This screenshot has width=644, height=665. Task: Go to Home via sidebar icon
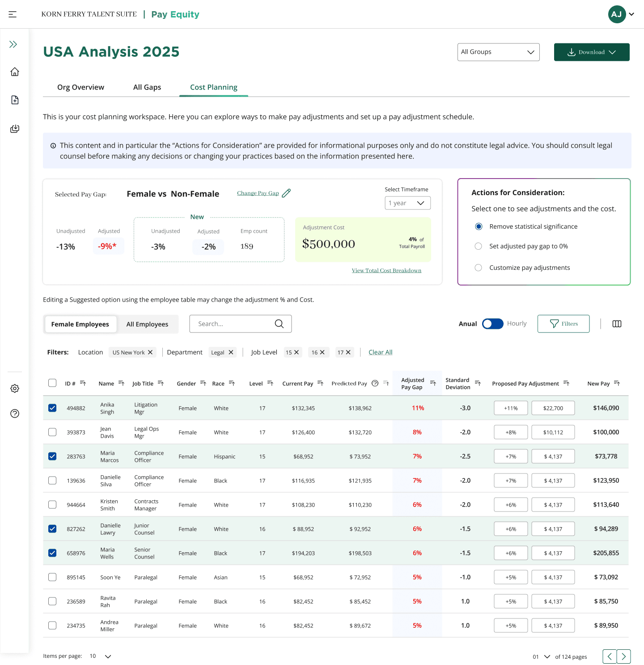[15, 72]
